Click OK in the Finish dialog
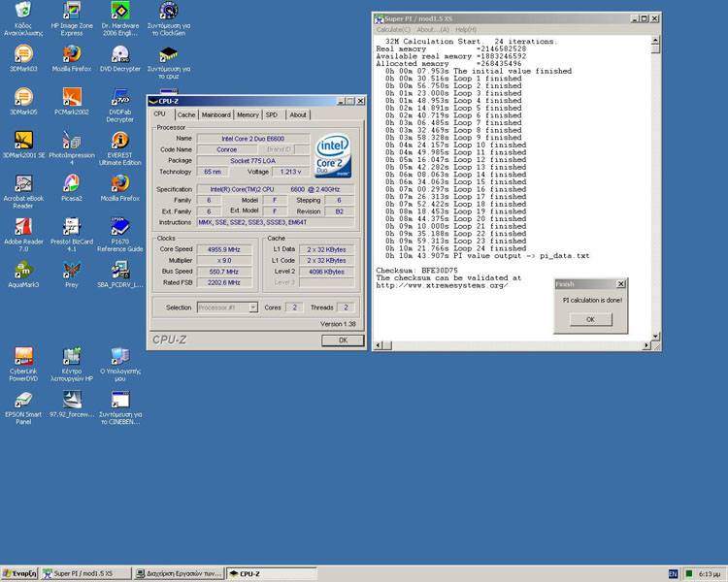Viewport: 728px width, 582px height. coord(590,319)
